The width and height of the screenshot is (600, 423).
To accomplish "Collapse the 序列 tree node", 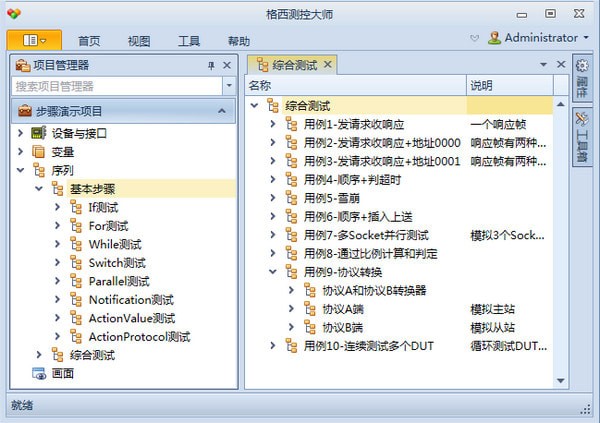I will (x=21, y=171).
